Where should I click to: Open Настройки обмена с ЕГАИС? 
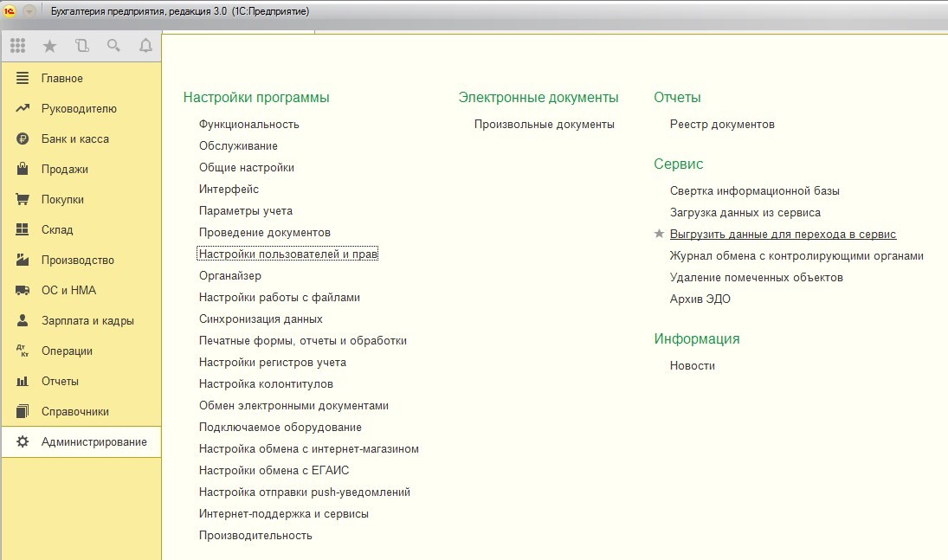click(x=274, y=471)
